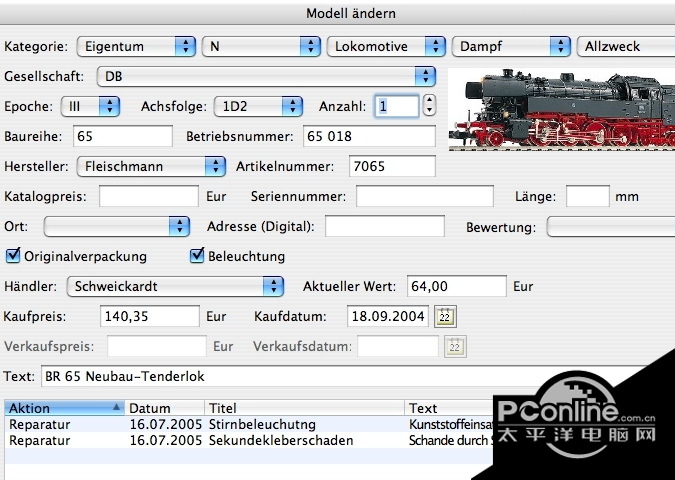This screenshot has width=675, height=480.
Task: Click the Text field BR 65 Neubau-Tenderlok
Action: [344, 377]
